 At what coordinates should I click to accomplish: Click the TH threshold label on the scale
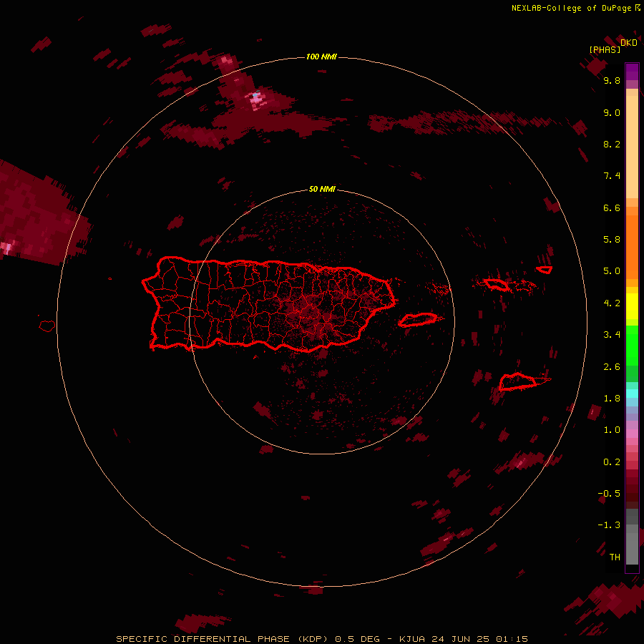(x=615, y=557)
